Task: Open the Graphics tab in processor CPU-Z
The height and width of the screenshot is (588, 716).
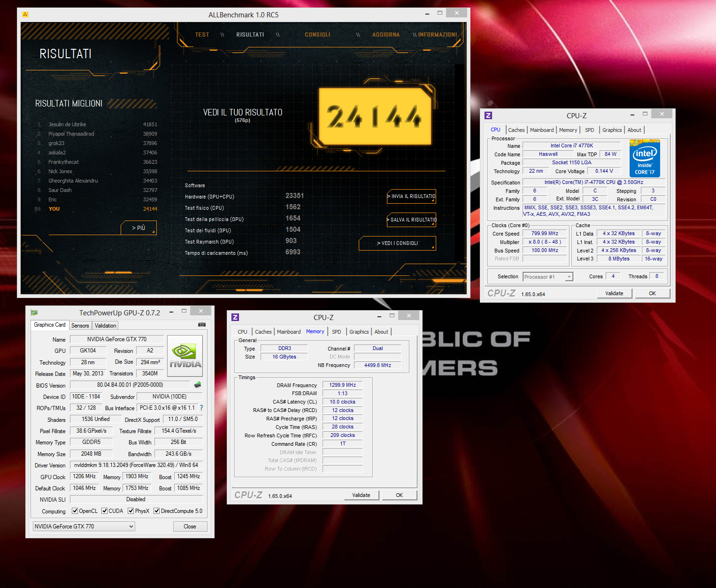Action: pyautogui.click(x=612, y=130)
